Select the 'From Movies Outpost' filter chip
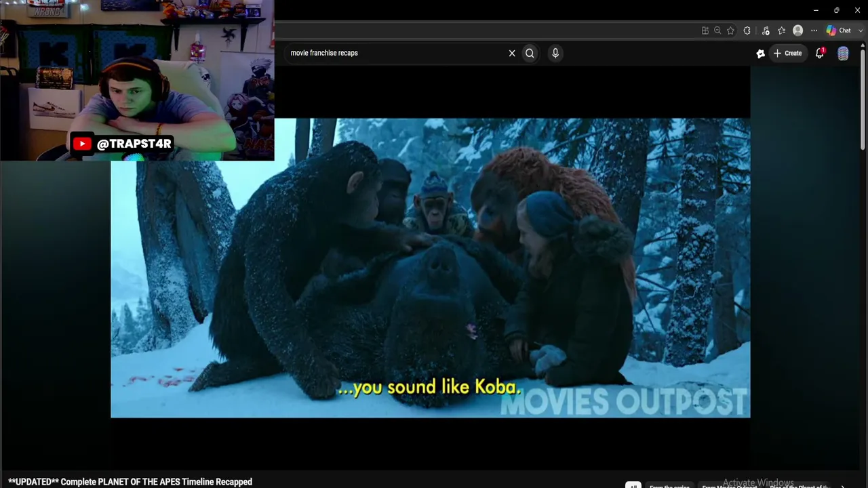Viewport: 868px width, 488px height. click(729, 486)
